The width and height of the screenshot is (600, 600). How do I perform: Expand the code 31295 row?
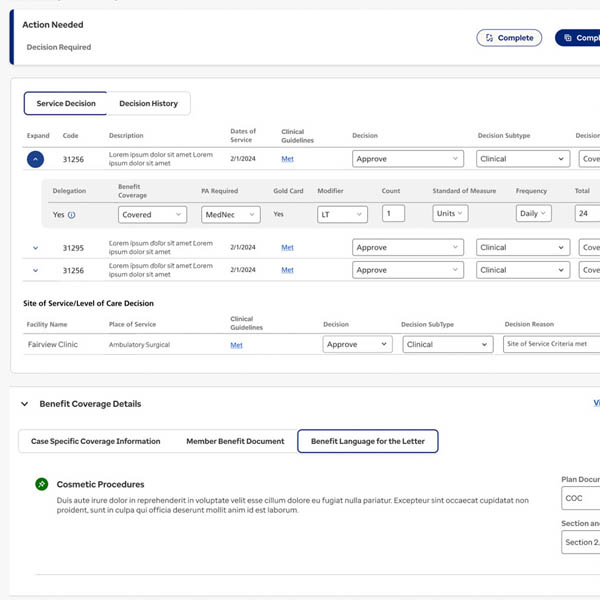pyautogui.click(x=35, y=248)
